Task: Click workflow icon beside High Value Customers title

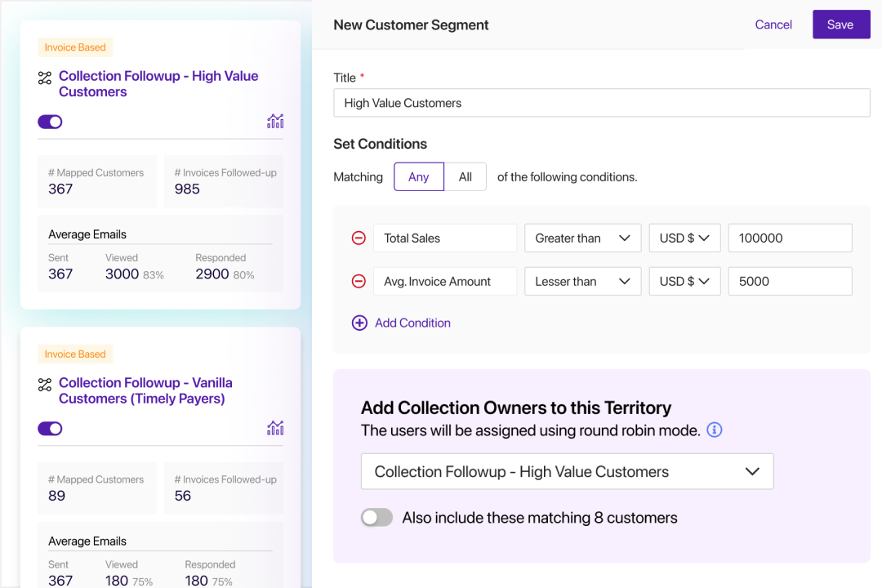Action: pyautogui.click(x=45, y=78)
